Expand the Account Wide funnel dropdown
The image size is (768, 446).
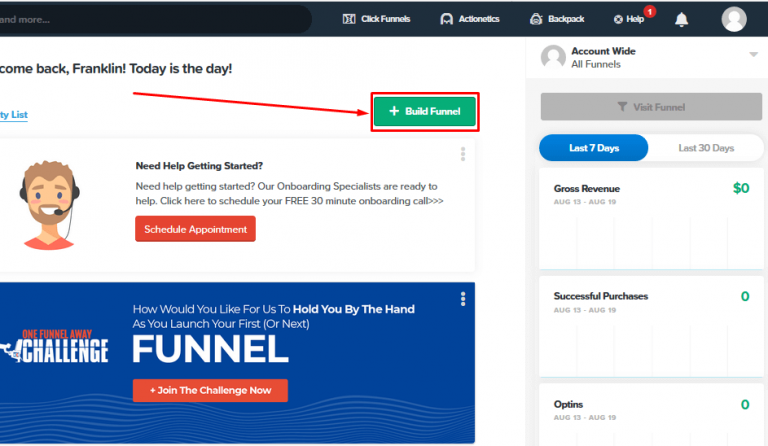[753, 54]
